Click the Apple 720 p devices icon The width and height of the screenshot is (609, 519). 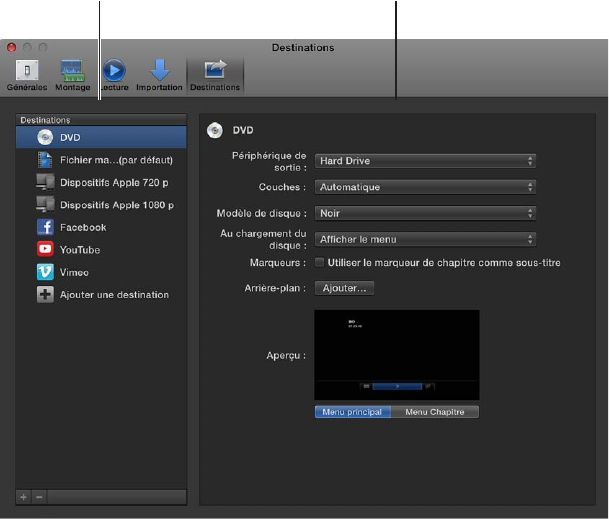(x=45, y=182)
